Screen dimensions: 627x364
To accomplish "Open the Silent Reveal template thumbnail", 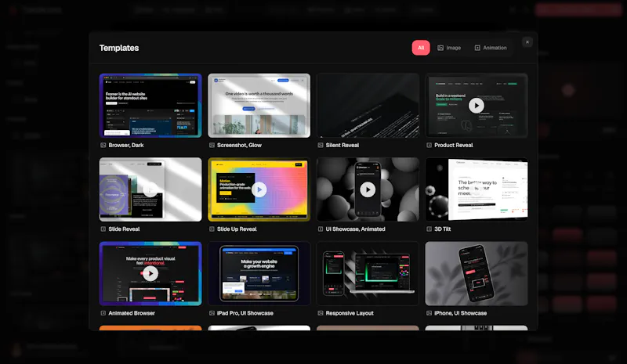I will (368, 106).
